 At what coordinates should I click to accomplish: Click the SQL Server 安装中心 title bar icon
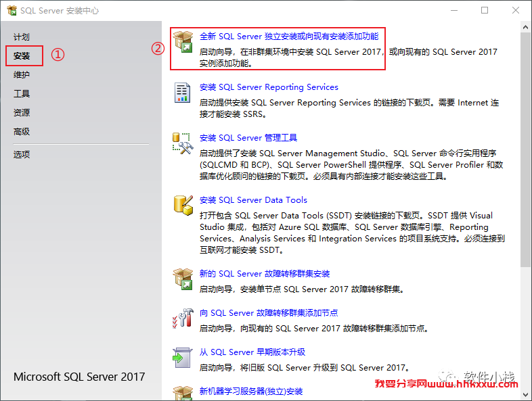pyautogui.click(x=12, y=11)
